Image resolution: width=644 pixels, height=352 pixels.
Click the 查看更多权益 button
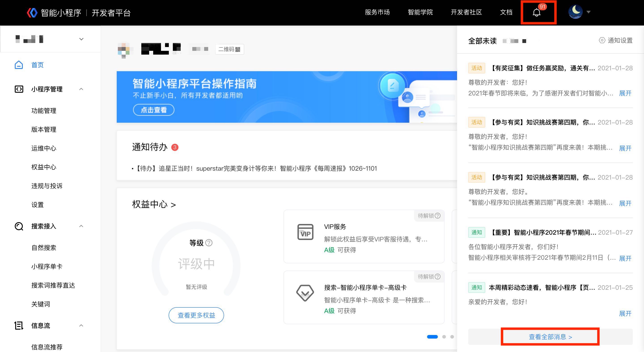coord(196,315)
